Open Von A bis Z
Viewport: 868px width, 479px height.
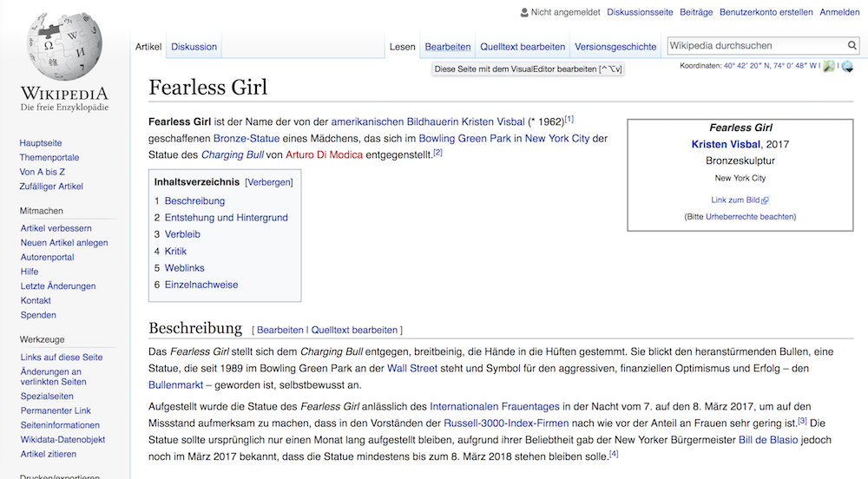[x=42, y=172]
